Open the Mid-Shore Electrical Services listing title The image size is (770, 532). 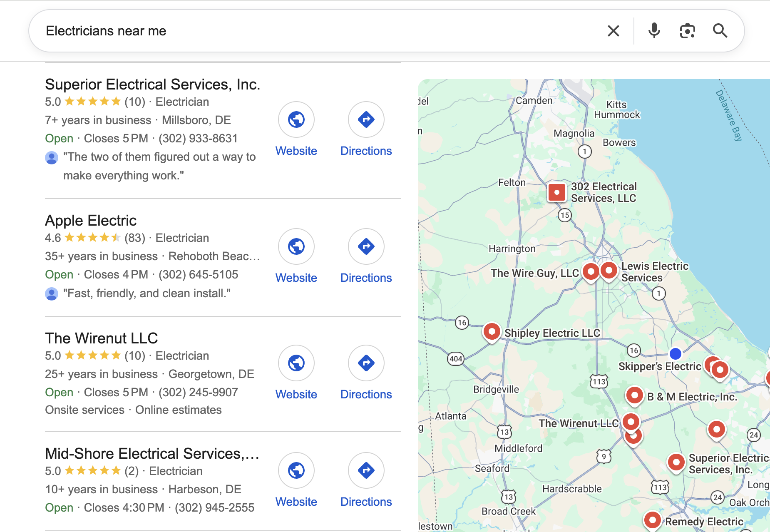(152, 454)
